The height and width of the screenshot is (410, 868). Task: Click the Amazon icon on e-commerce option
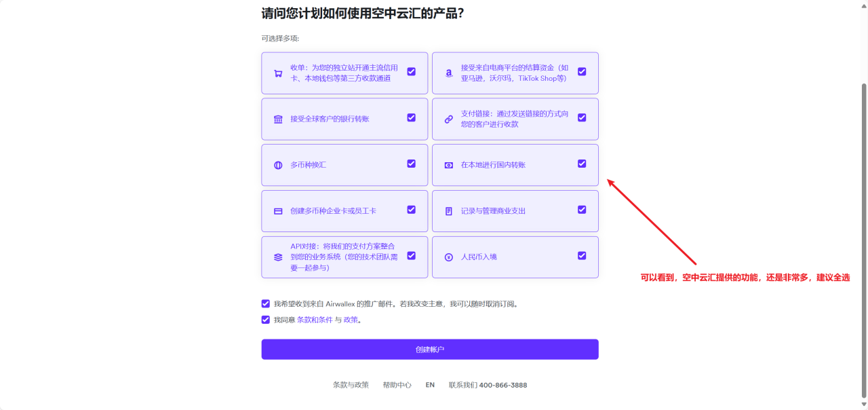448,73
